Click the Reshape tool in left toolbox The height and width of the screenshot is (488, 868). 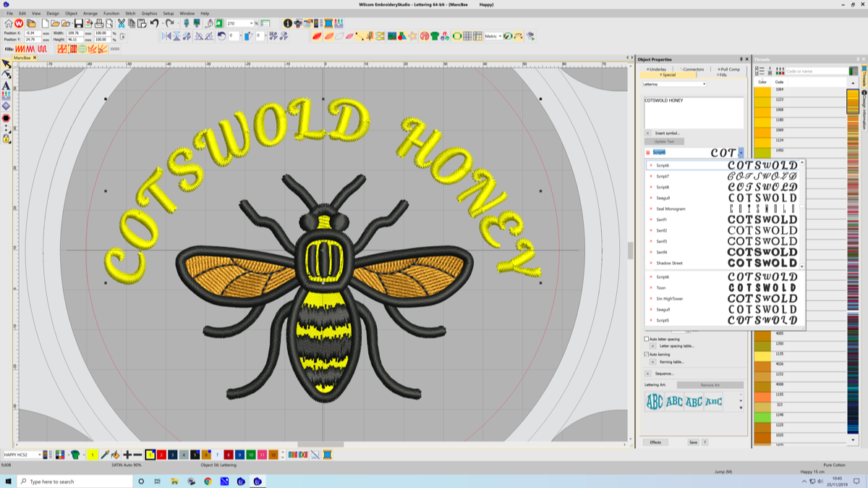pyautogui.click(x=6, y=75)
